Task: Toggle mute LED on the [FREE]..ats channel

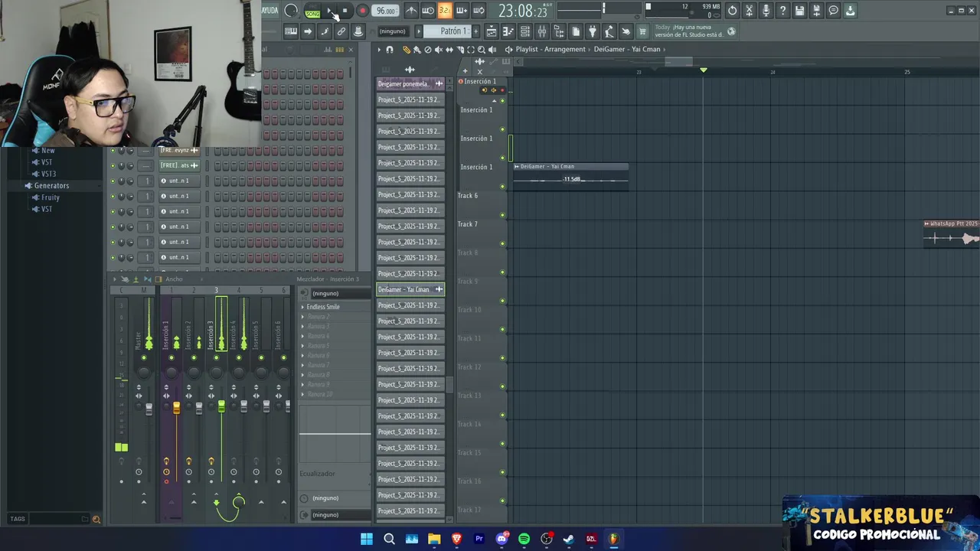Action: pyautogui.click(x=113, y=165)
